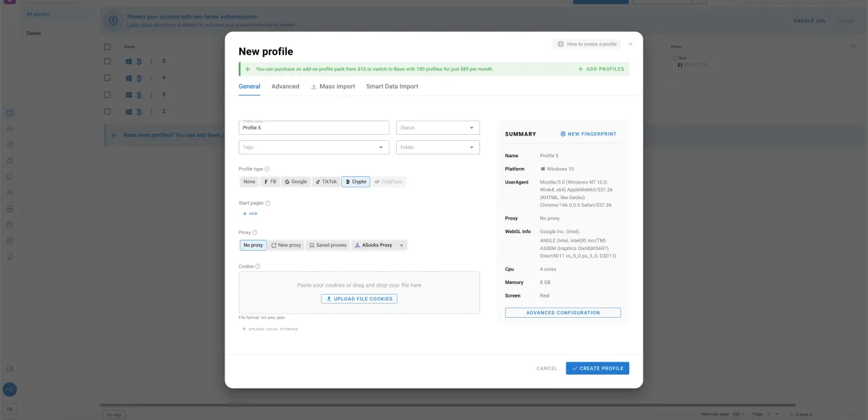Click the Cookie help icon
Screen dimensions: 868x420
tap(258, 266)
